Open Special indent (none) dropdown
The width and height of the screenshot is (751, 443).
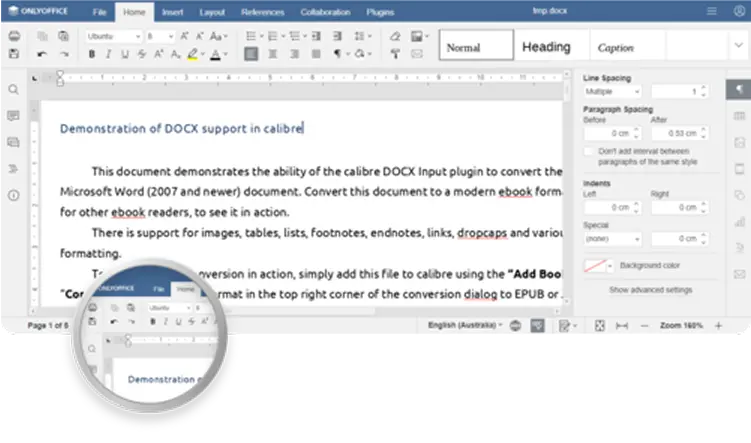coord(613,239)
